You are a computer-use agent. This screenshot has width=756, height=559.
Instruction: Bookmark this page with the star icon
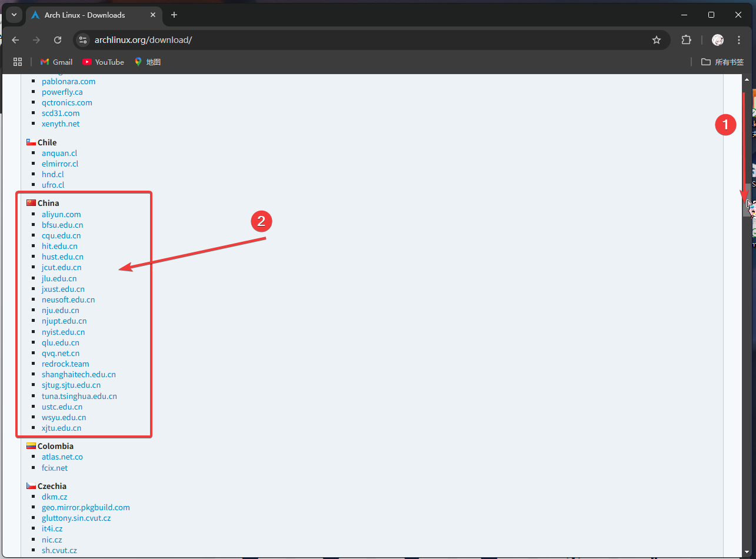click(x=657, y=40)
